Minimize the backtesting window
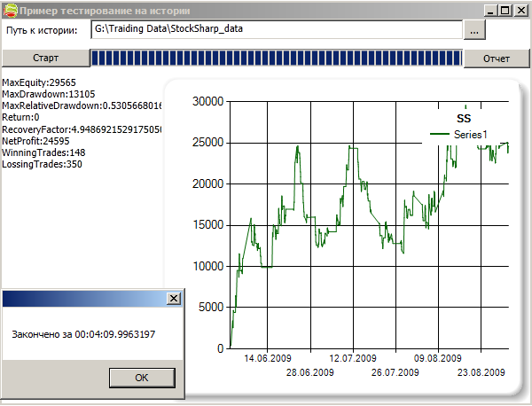Image resolution: width=532 pixels, height=406 pixels. (489, 10)
